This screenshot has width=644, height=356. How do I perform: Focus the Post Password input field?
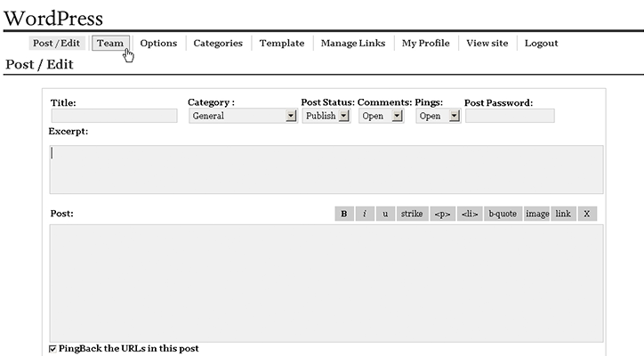(x=510, y=116)
